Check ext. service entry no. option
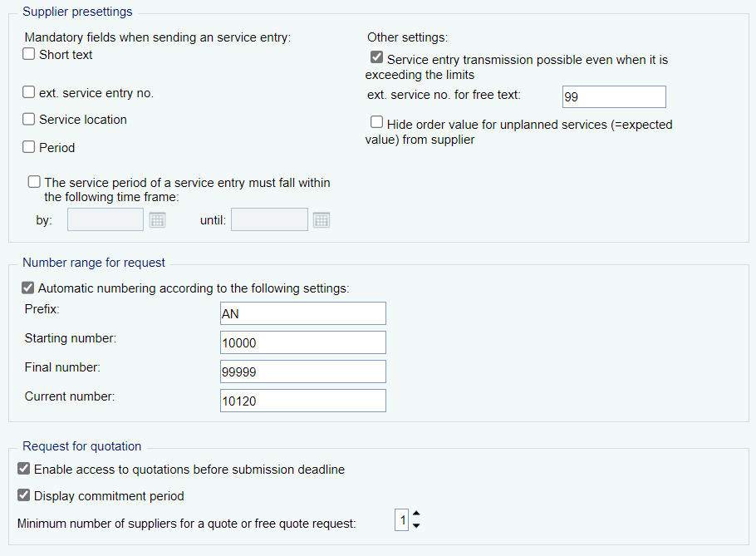 pyautogui.click(x=29, y=93)
